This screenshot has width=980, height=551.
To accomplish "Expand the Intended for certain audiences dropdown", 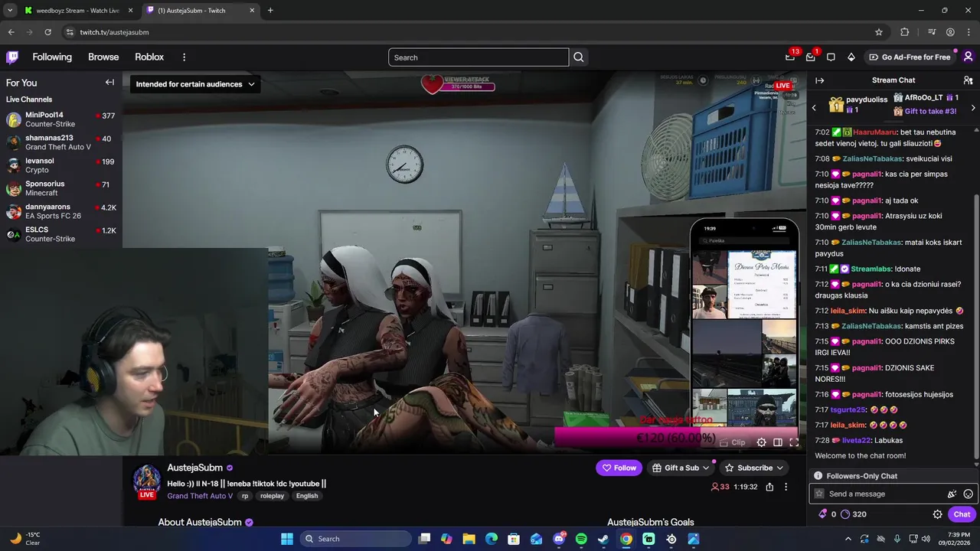I will pos(195,84).
